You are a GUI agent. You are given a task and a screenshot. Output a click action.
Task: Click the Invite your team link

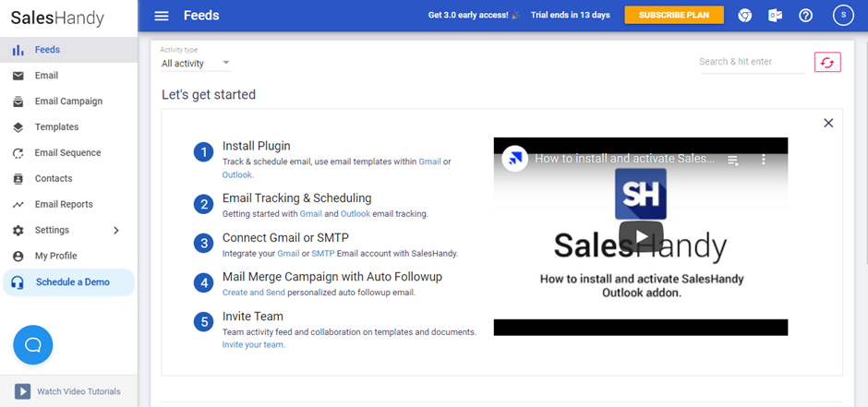click(x=254, y=345)
